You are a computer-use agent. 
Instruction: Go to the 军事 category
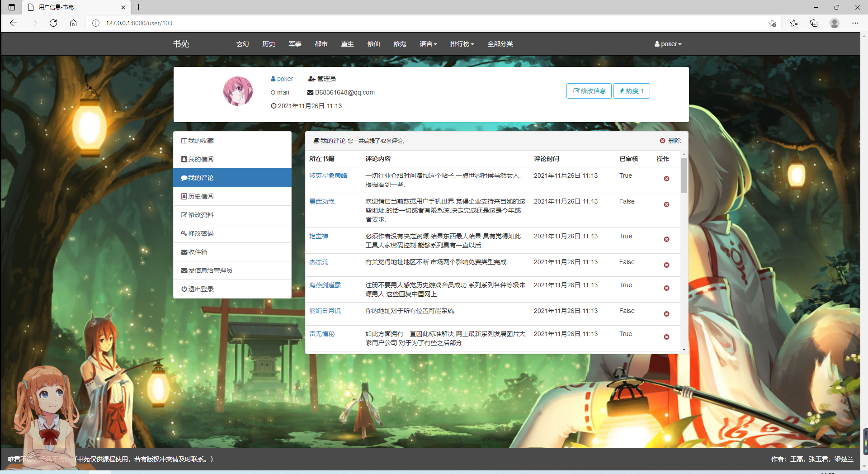click(x=295, y=44)
